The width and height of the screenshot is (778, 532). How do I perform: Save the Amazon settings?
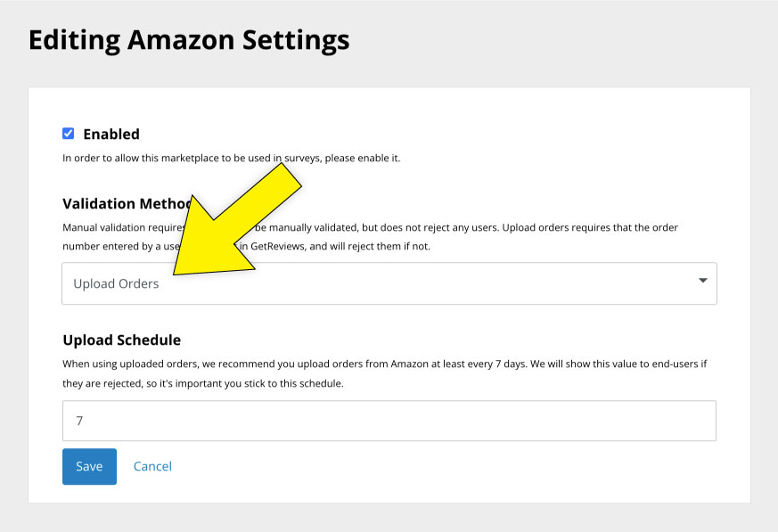click(x=89, y=466)
